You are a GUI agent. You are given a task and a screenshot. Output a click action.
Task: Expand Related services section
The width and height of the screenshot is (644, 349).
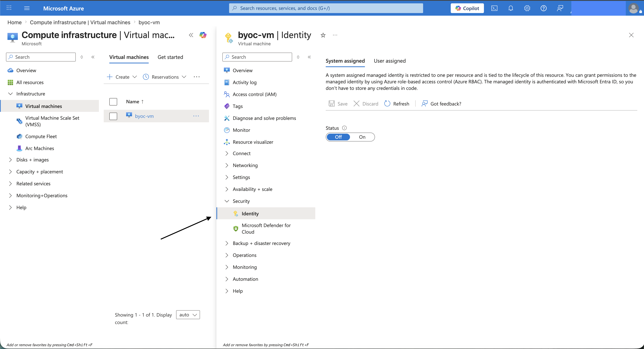click(10, 184)
